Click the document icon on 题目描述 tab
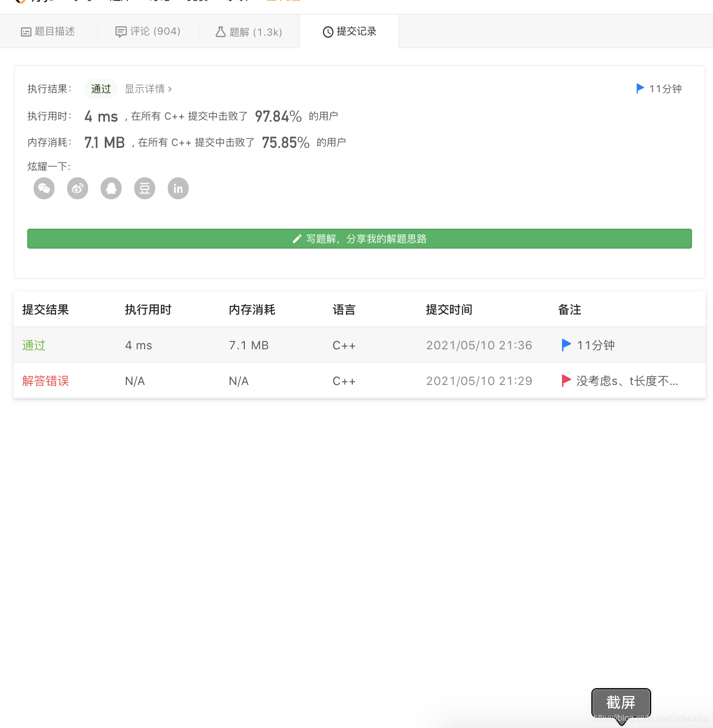713x728 pixels. [26, 31]
